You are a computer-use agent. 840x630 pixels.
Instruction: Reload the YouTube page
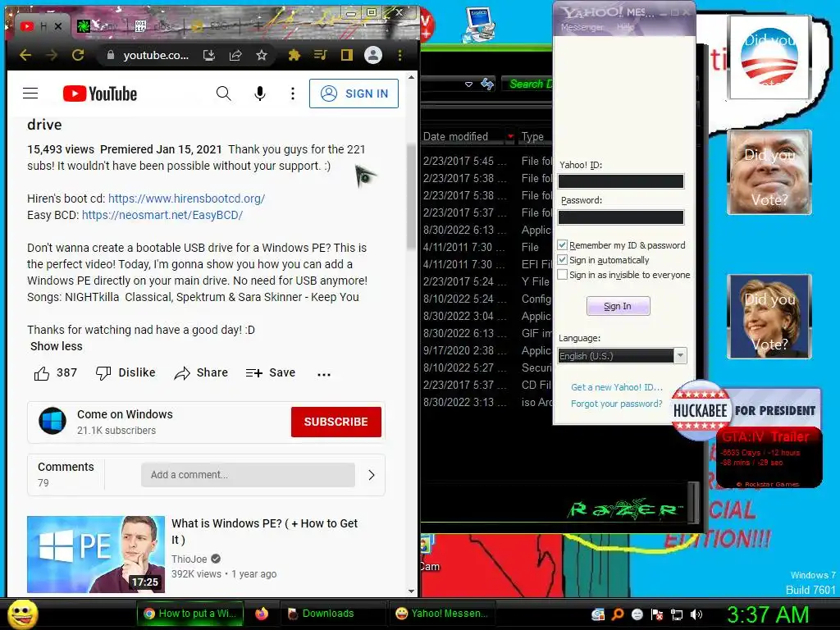78,55
